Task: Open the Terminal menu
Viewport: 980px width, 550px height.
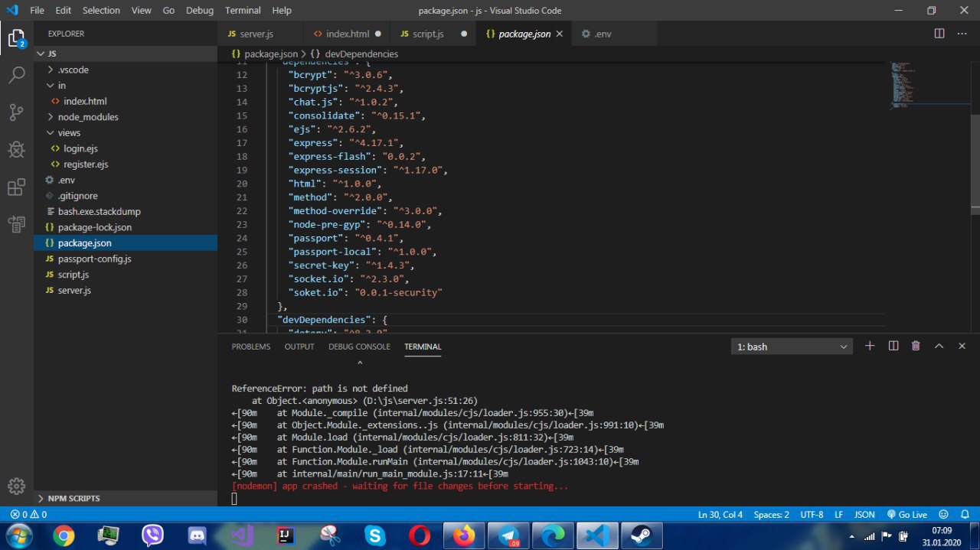Action: coord(241,11)
